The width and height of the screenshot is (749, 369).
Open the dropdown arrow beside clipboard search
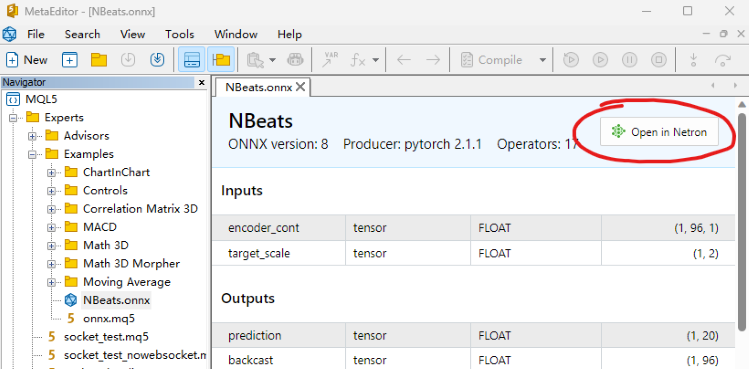tap(272, 60)
